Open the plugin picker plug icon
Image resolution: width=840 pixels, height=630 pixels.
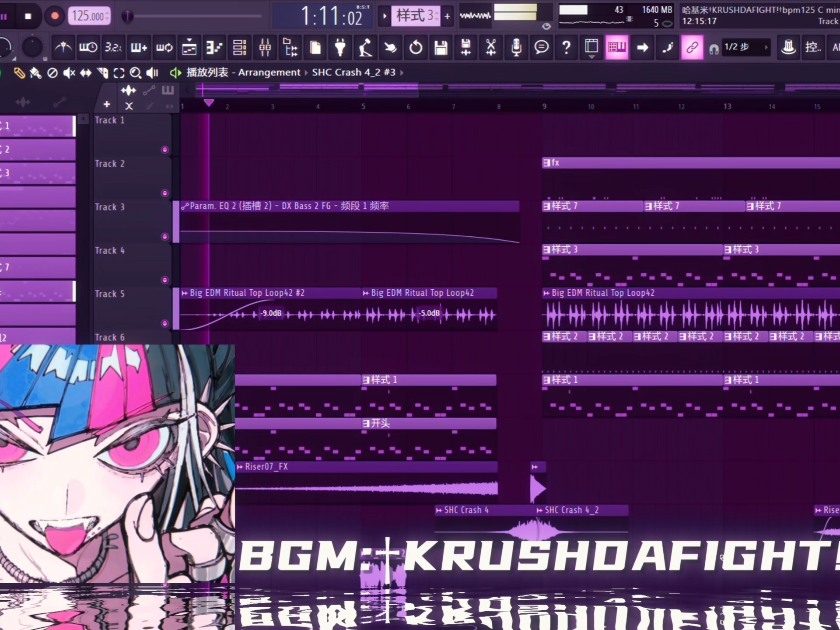(340, 47)
